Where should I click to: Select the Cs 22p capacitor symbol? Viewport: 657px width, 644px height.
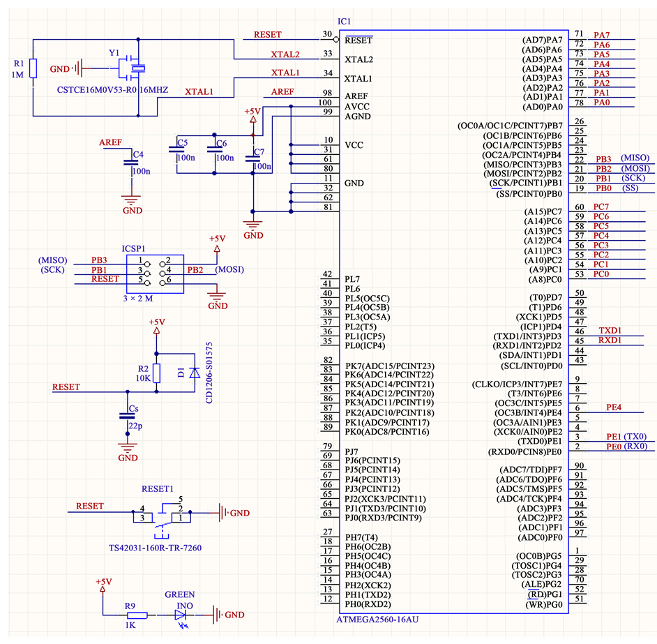coord(126,416)
